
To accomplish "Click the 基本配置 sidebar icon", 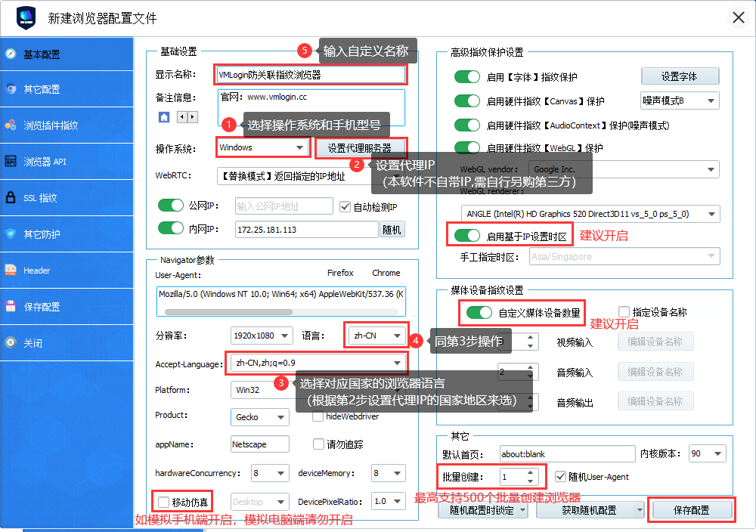I will coord(11,54).
